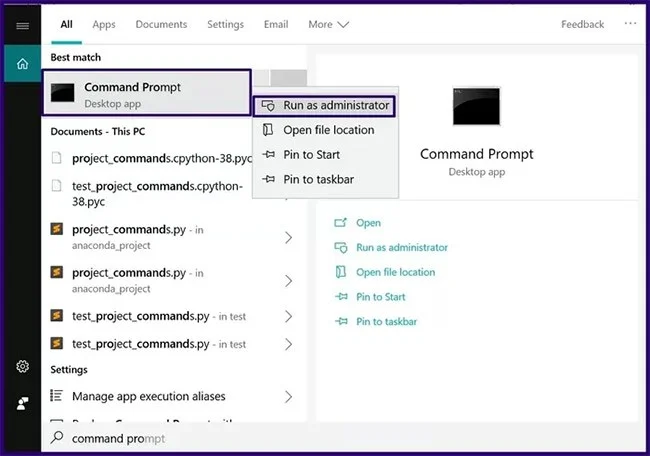This screenshot has height=456, width=650.
Task: Click Pin to Start in right panel
Action: click(380, 297)
